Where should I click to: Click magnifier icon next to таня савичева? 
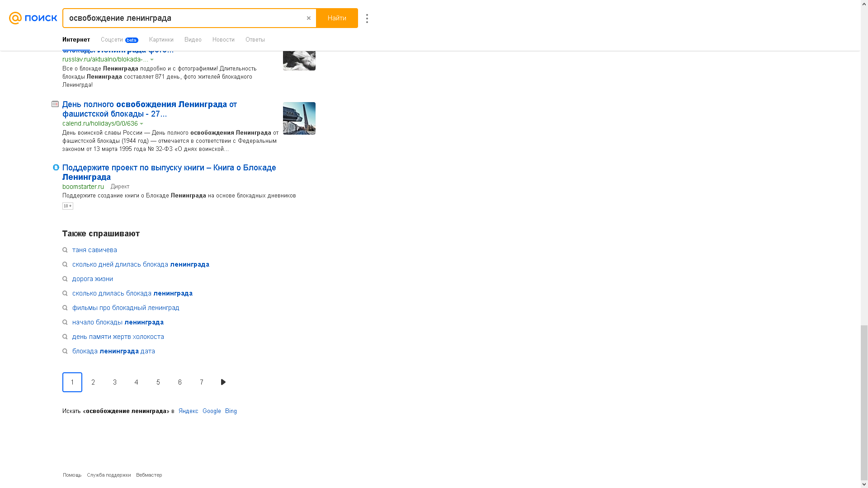tap(65, 250)
